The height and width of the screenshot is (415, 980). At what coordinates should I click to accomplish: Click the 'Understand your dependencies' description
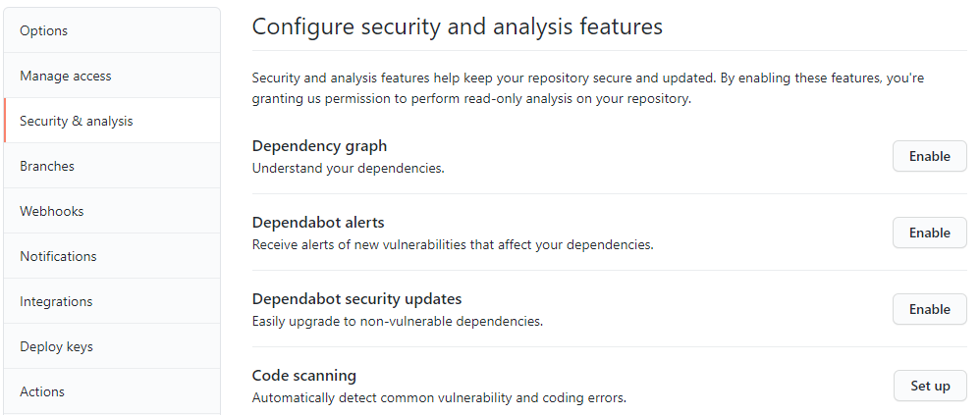pyautogui.click(x=348, y=168)
